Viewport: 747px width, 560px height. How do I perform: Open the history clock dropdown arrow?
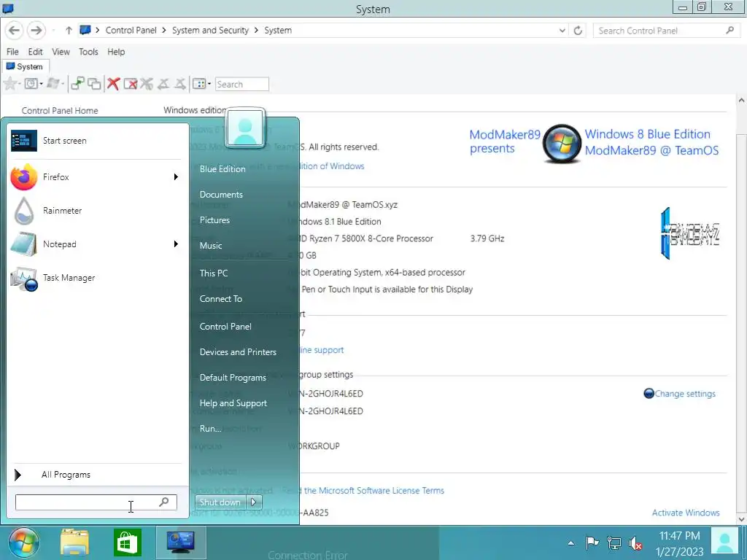(x=41, y=84)
